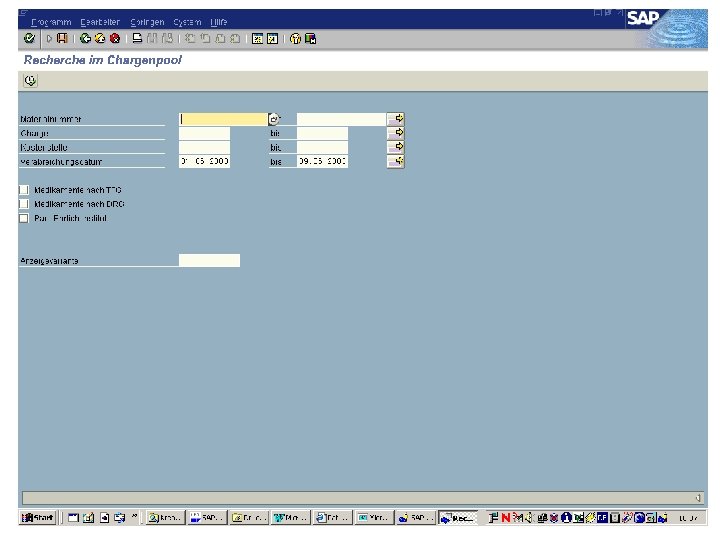
Task: Click the red Cancel icon
Action: pos(115,39)
